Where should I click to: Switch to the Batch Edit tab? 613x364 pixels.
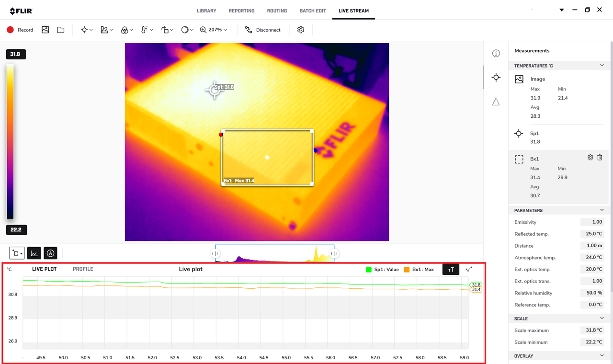click(313, 11)
